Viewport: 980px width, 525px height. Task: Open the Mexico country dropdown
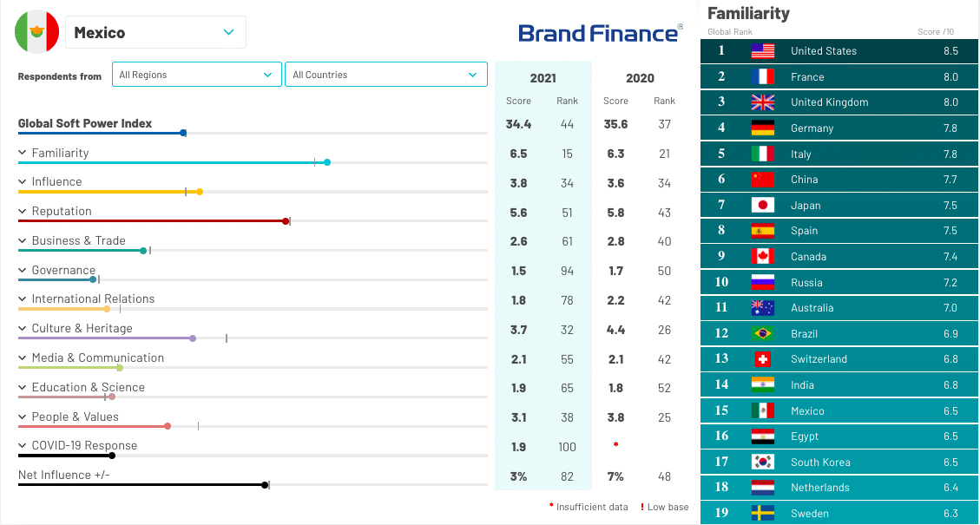coord(156,33)
